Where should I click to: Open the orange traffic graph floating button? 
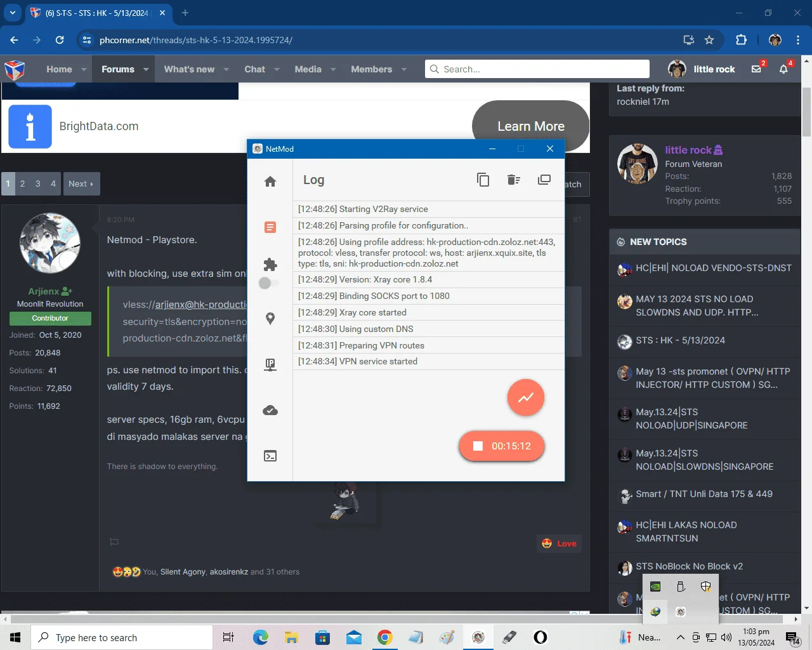[x=526, y=397]
